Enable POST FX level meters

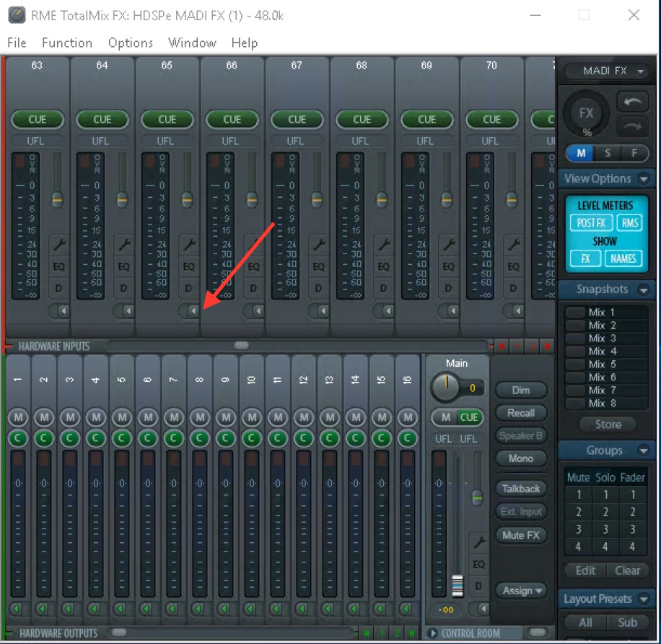(x=591, y=223)
